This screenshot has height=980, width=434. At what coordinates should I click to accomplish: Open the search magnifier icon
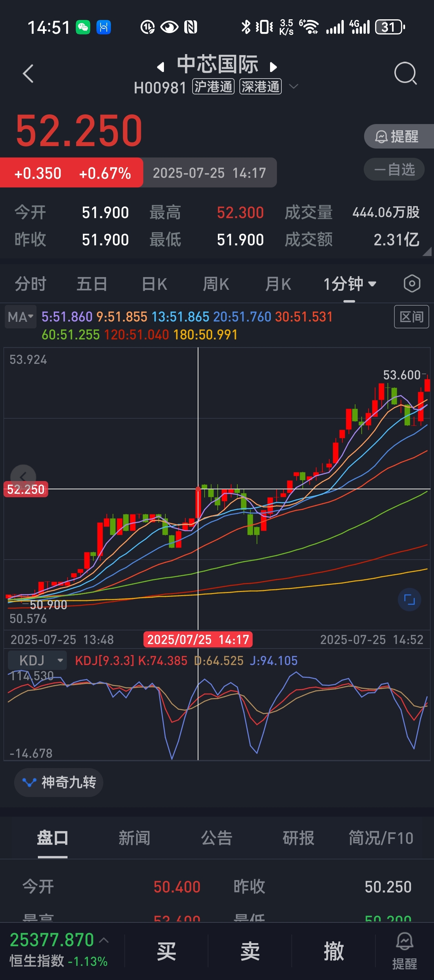pos(405,73)
